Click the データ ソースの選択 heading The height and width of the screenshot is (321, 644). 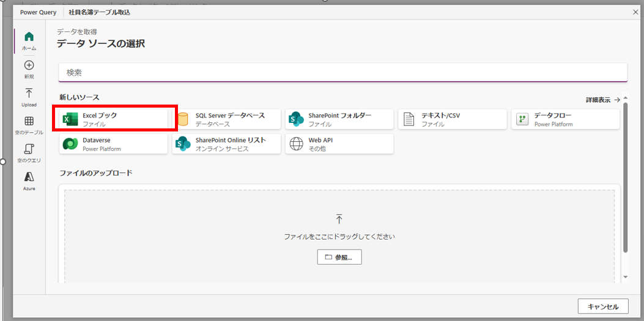(x=101, y=43)
